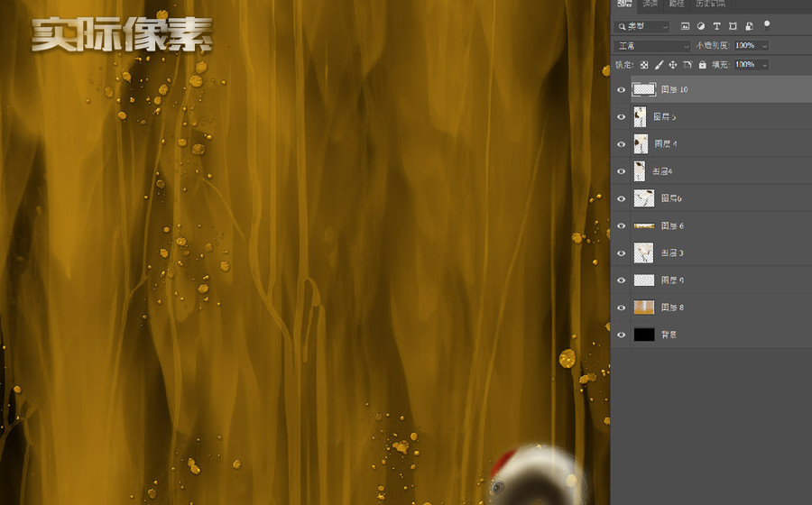Open the 填充 fill slider arrow
812x505 pixels.
click(764, 65)
